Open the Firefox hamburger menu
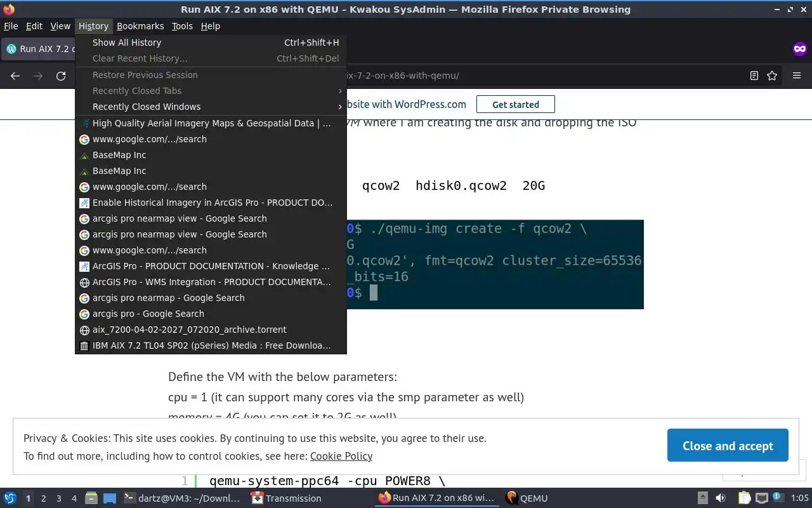 (797, 76)
